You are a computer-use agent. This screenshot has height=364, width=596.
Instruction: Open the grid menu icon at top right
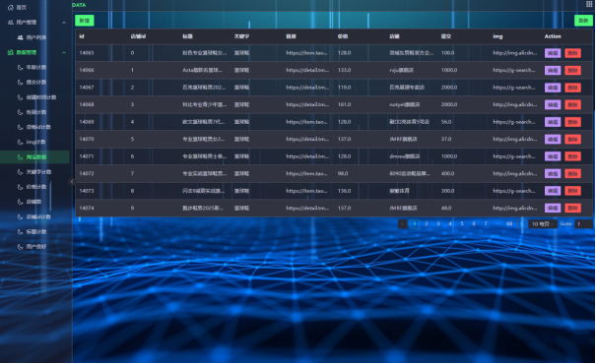(x=589, y=4)
